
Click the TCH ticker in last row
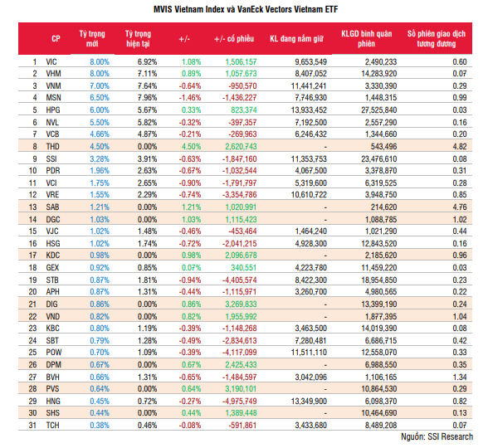point(52,426)
